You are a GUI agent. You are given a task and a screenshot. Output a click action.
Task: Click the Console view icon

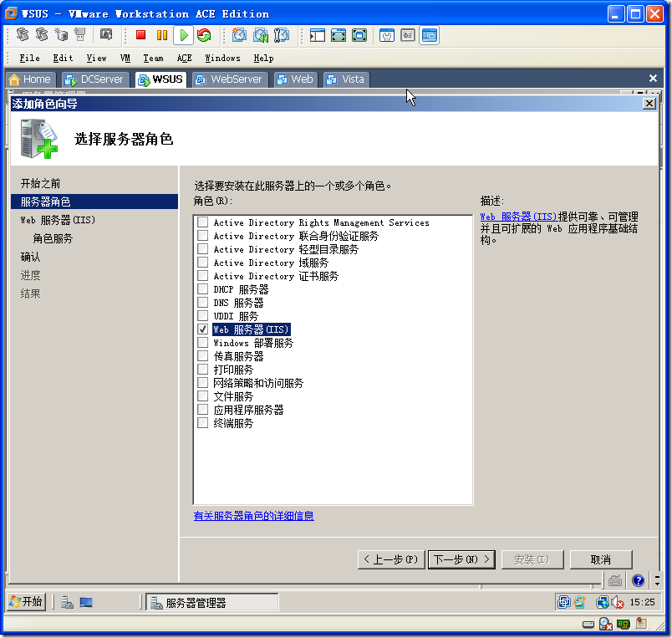coord(429,35)
